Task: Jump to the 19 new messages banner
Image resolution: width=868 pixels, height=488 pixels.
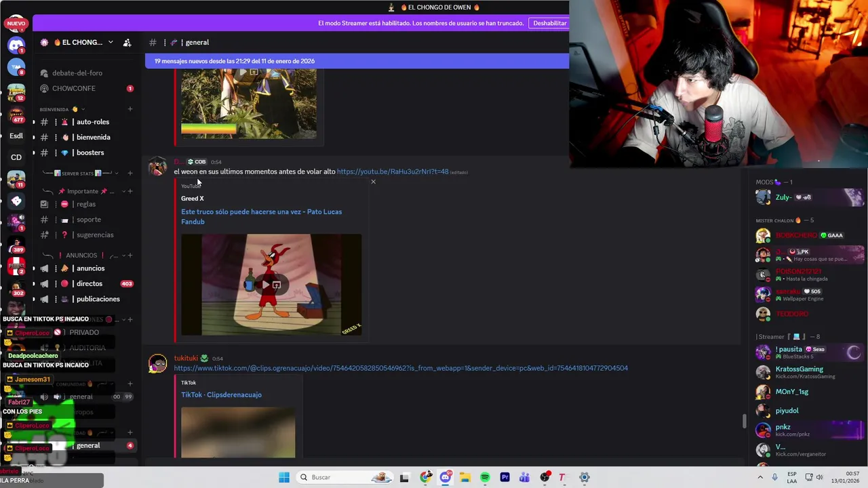Action: pyautogui.click(x=357, y=61)
